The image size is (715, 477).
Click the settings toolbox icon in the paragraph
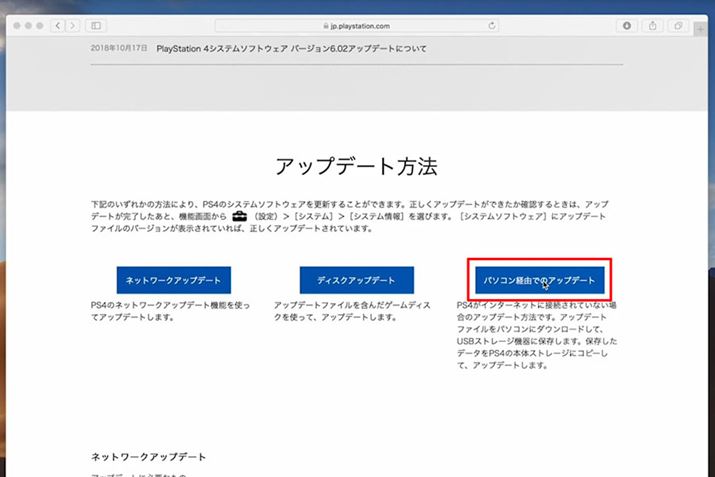[x=238, y=215]
